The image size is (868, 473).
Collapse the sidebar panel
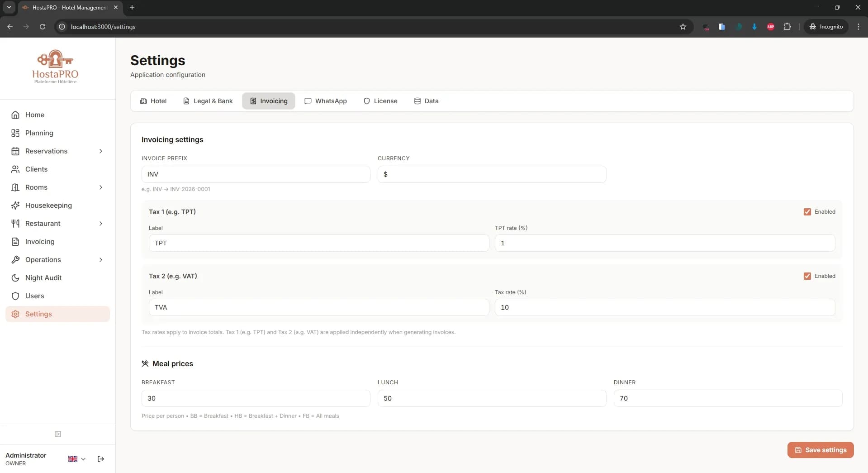pos(57,434)
